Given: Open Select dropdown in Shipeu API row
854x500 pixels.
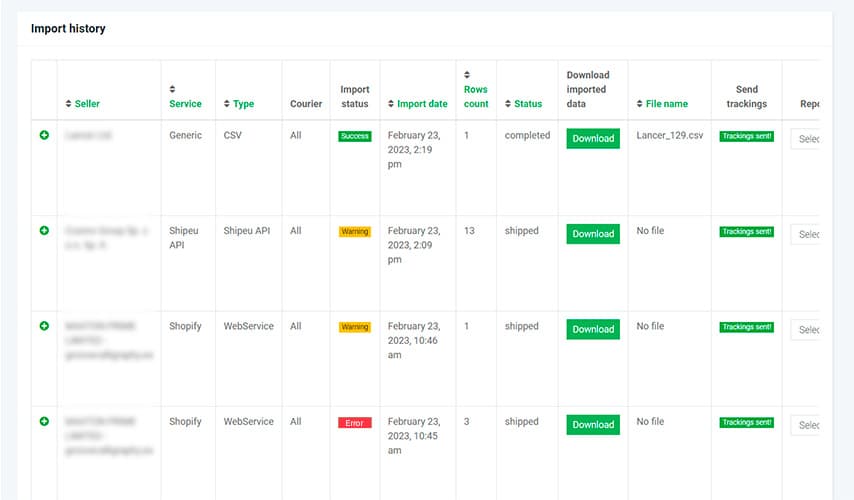Looking at the screenshot, I should 806,234.
